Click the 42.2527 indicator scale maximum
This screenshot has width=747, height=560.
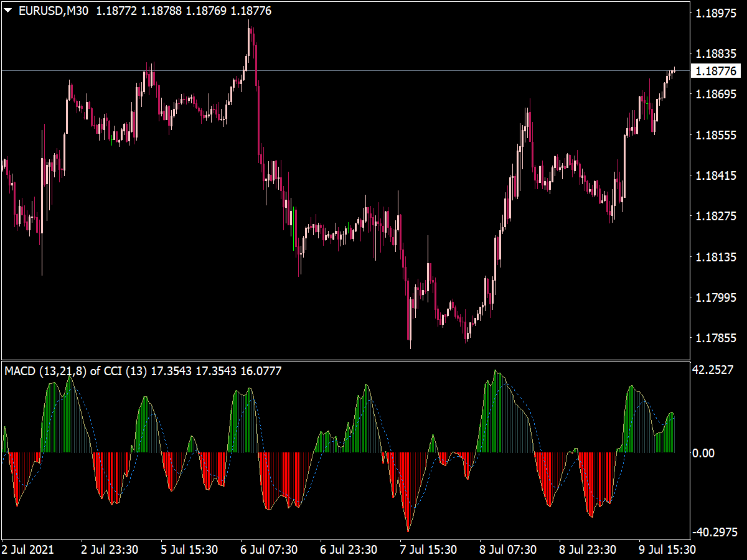[713, 370]
